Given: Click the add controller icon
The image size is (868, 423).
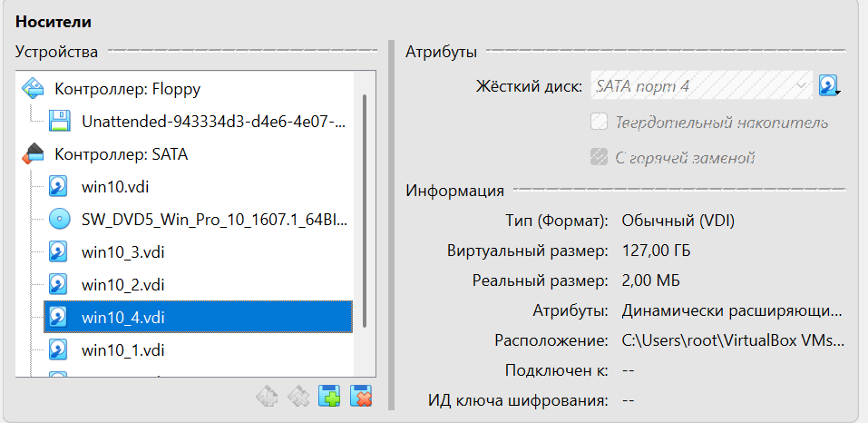Looking at the screenshot, I should click(266, 397).
